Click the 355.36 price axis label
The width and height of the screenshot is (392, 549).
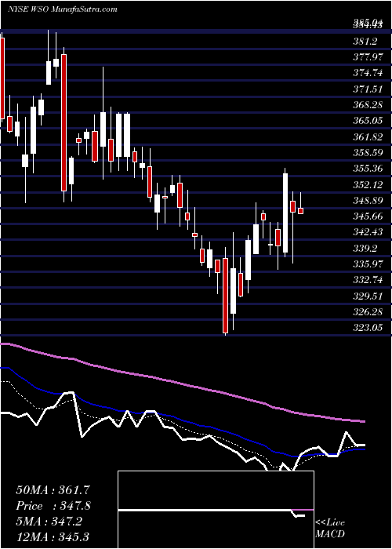[x=369, y=169]
